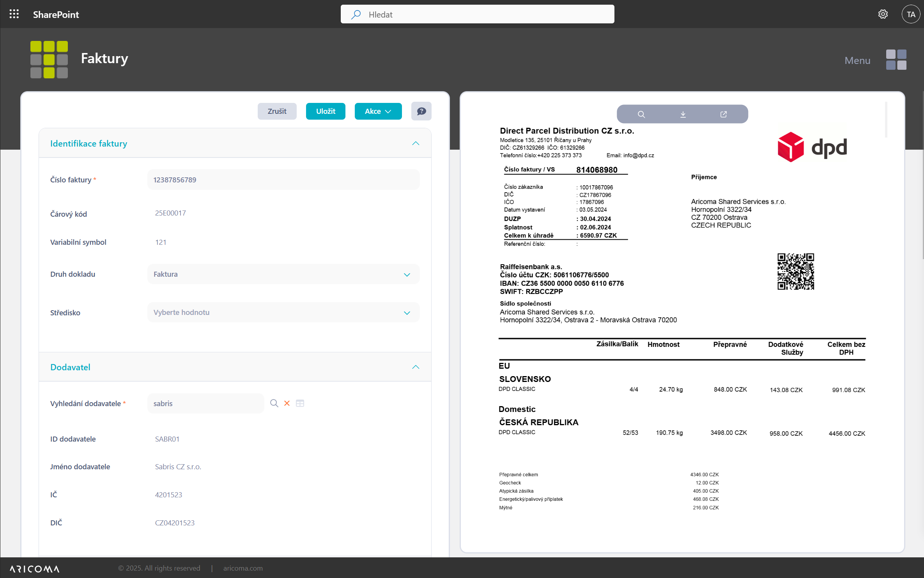Click the grid icon next to Menu
Image resolution: width=924 pixels, height=578 pixels.
(x=896, y=59)
